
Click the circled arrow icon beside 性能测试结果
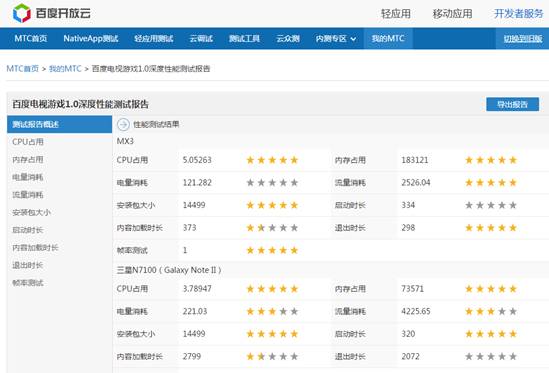123,124
